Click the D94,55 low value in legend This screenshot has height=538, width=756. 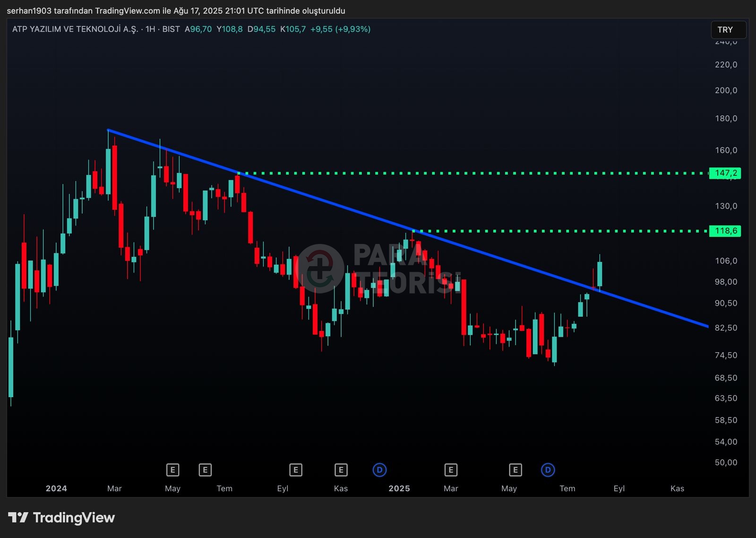click(261, 29)
